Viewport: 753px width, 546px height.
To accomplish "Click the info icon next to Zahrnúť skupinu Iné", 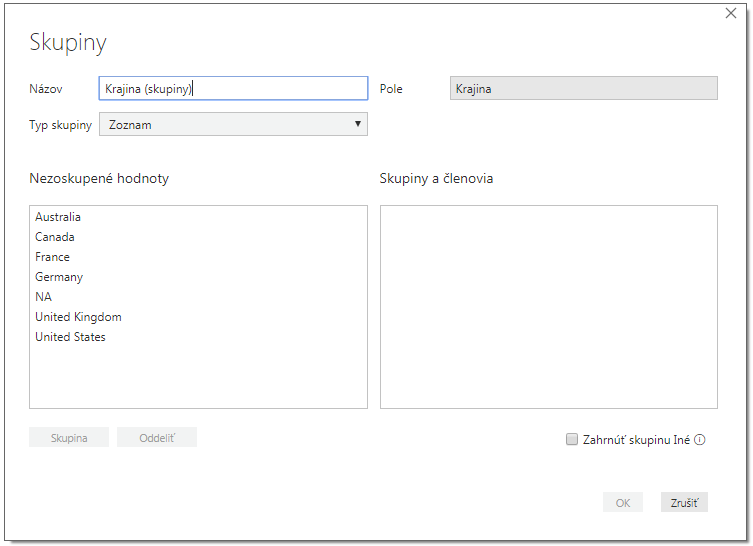I will pos(700,439).
